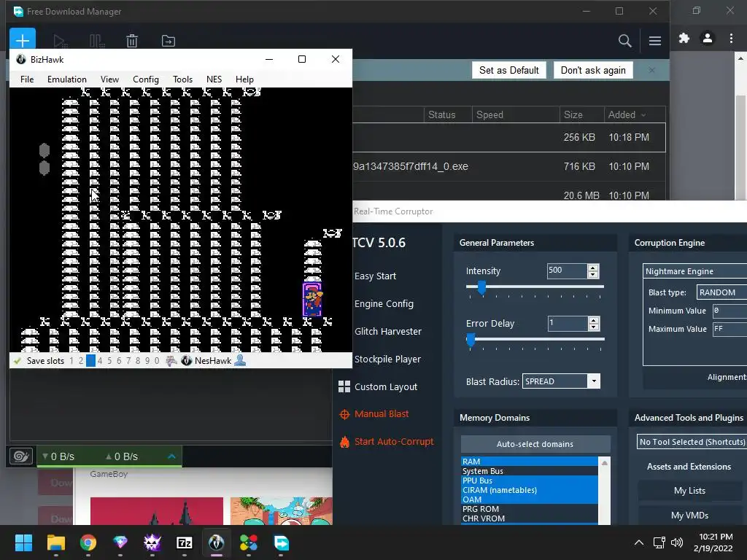The height and width of the screenshot is (560, 747).
Task: Select save slot 1 in BizHawk
Action: [x=71, y=361]
